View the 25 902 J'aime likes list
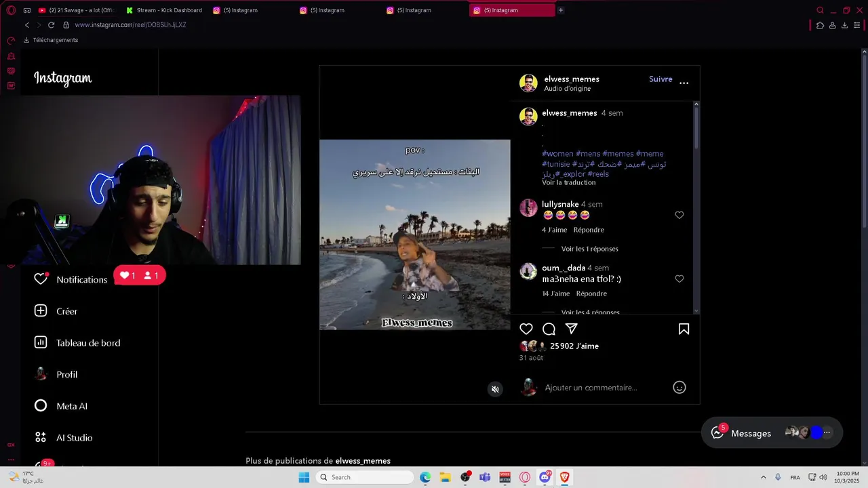868x488 pixels. tap(574, 346)
